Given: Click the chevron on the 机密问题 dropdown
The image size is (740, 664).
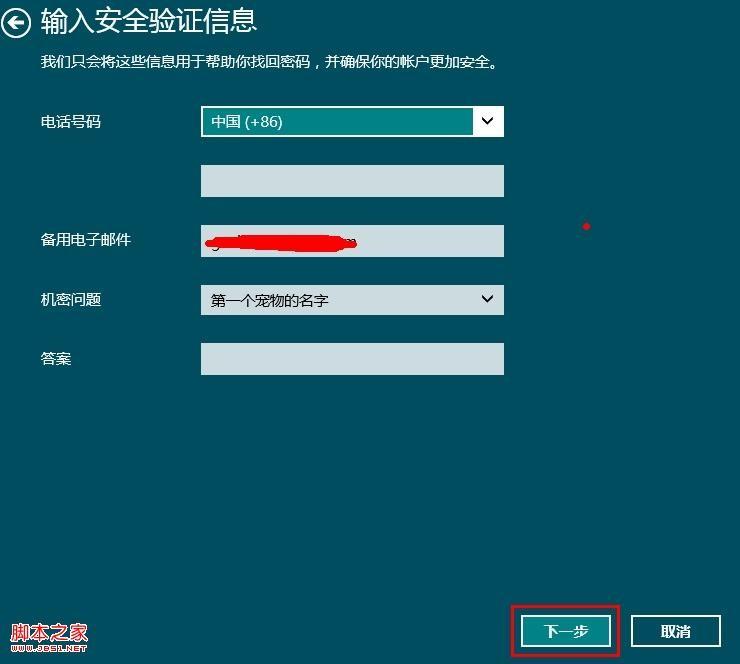Looking at the screenshot, I should click(x=488, y=299).
